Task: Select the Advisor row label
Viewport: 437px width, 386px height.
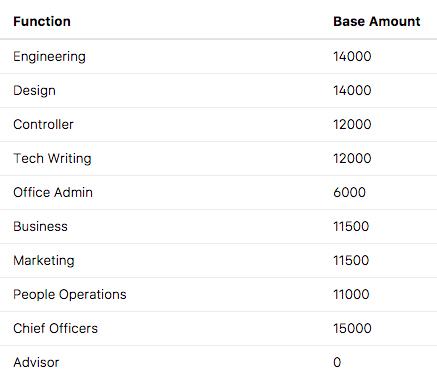Action: (x=36, y=362)
